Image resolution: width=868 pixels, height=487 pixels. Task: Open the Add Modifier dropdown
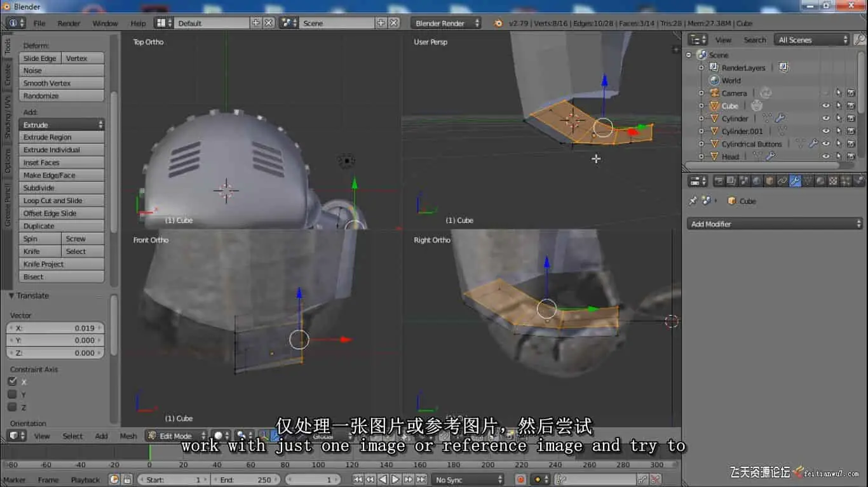pos(775,223)
